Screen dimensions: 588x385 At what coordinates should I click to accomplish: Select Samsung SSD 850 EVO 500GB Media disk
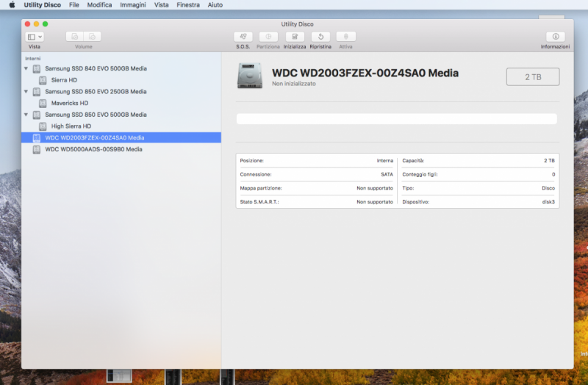coord(96,115)
